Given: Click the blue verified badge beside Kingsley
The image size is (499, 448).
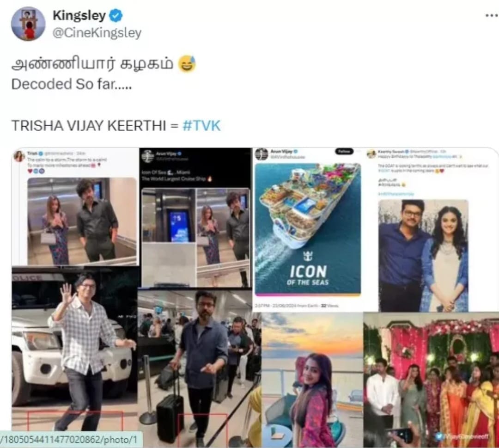Looking at the screenshot, I should [116, 15].
